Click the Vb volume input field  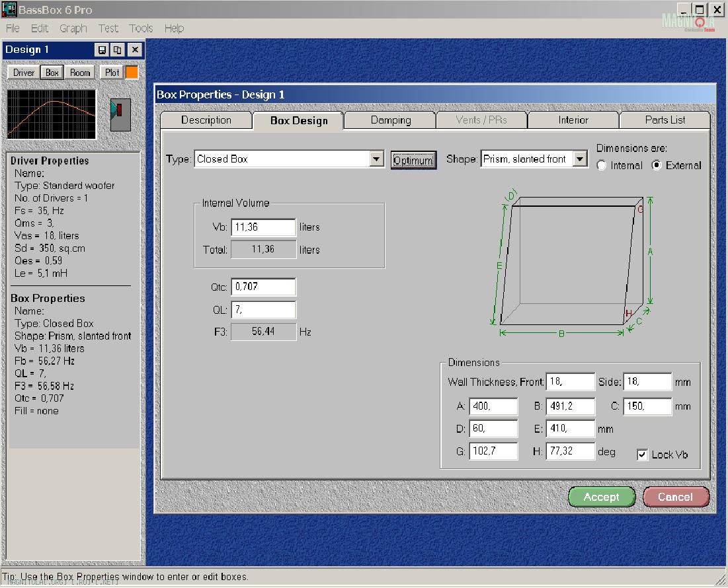tap(263, 227)
